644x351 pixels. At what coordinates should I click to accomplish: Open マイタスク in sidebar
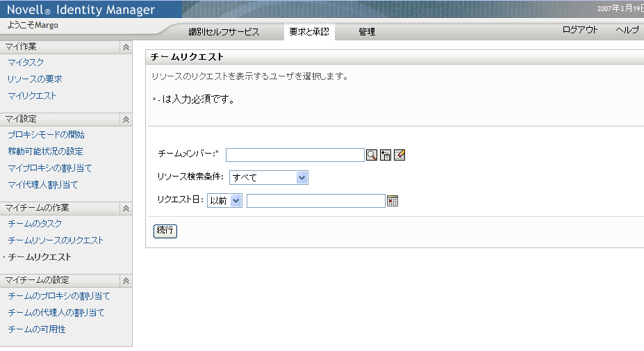click(x=26, y=63)
